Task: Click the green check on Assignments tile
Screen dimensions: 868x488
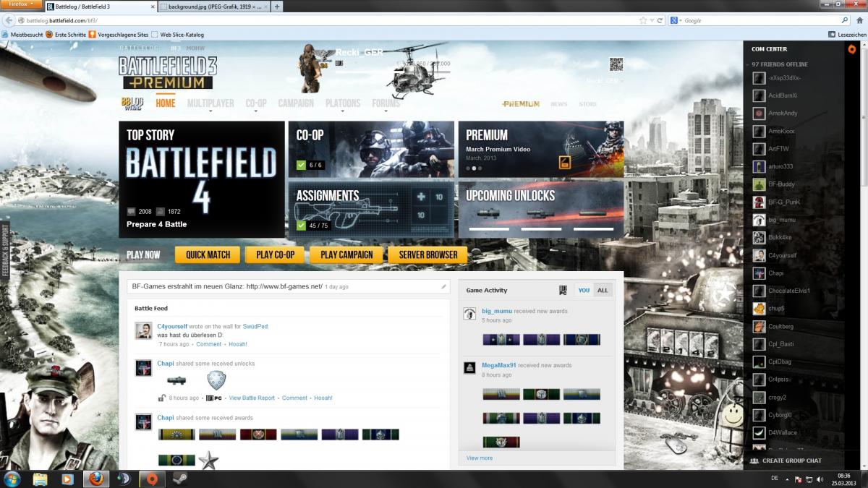Action: (x=301, y=226)
